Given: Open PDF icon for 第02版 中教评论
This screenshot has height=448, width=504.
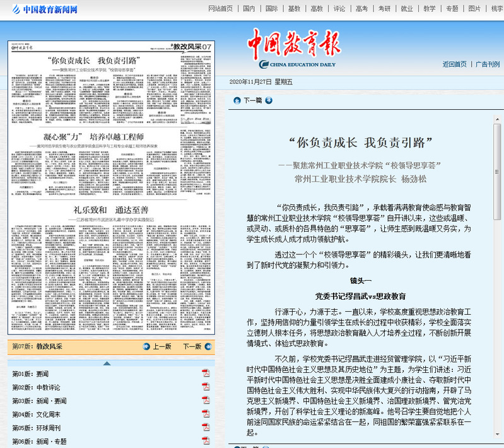Looking at the screenshot, I should (x=206, y=387).
